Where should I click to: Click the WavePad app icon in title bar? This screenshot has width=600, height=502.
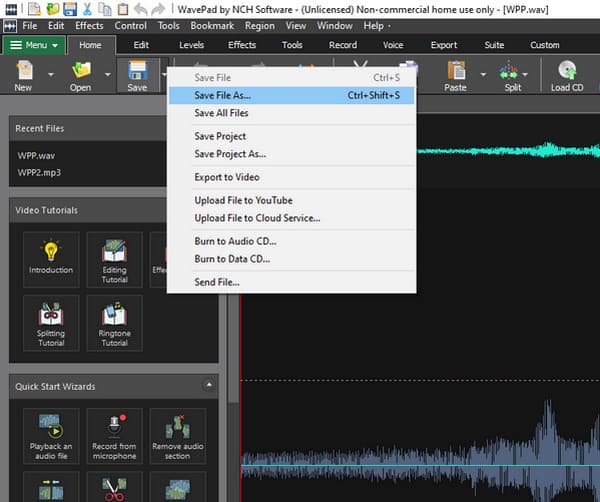pyautogui.click(x=11, y=9)
